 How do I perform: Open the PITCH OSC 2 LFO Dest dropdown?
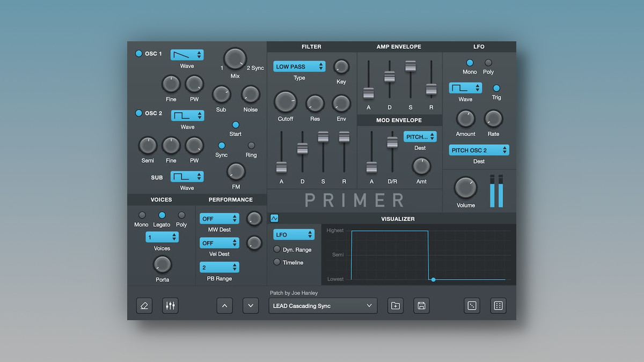coord(479,150)
